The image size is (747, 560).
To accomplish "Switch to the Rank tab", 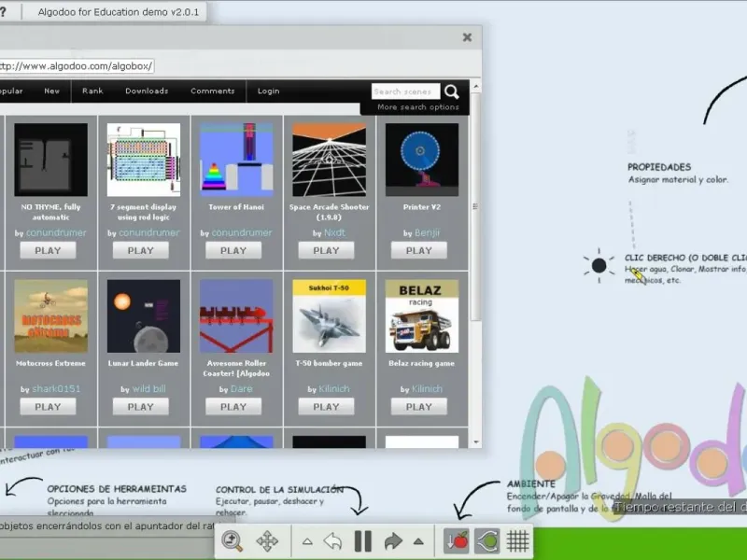I will [x=92, y=91].
